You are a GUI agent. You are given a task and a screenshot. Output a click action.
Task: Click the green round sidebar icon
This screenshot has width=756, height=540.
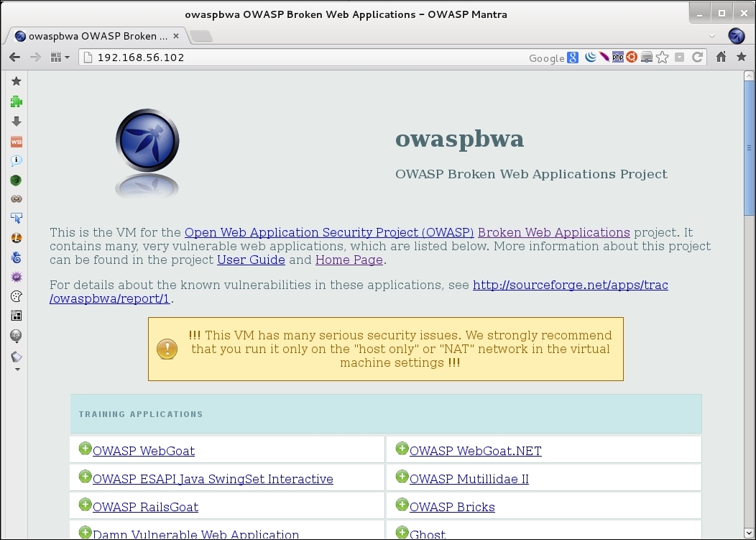(16, 180)
